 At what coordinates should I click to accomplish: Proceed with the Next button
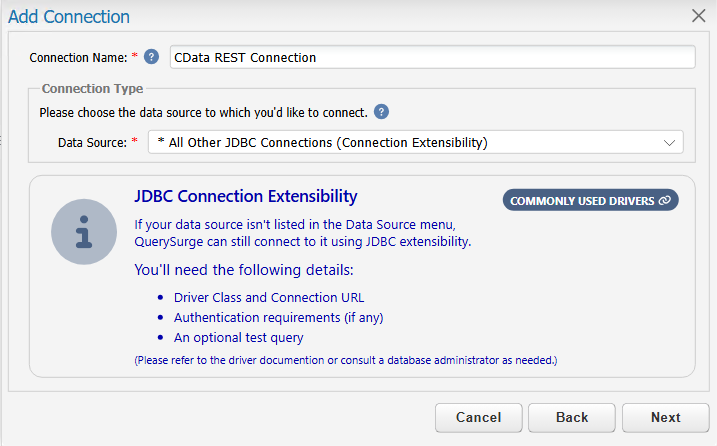click(665, 417)
